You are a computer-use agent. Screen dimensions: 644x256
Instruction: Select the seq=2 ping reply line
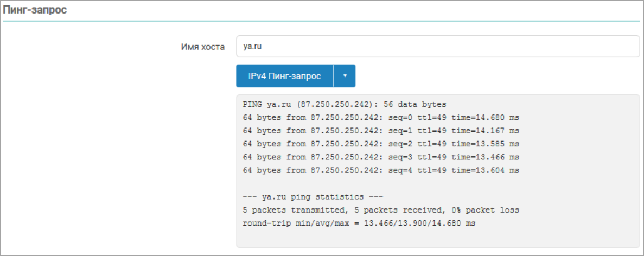point(381,144)
